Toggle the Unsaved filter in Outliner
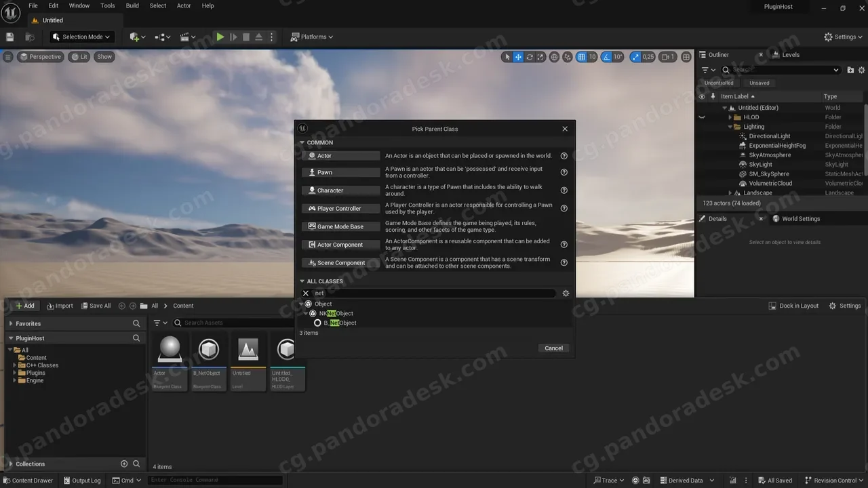Screen dimensions: 868x488 pyautogui.click(x=759, y=83)
